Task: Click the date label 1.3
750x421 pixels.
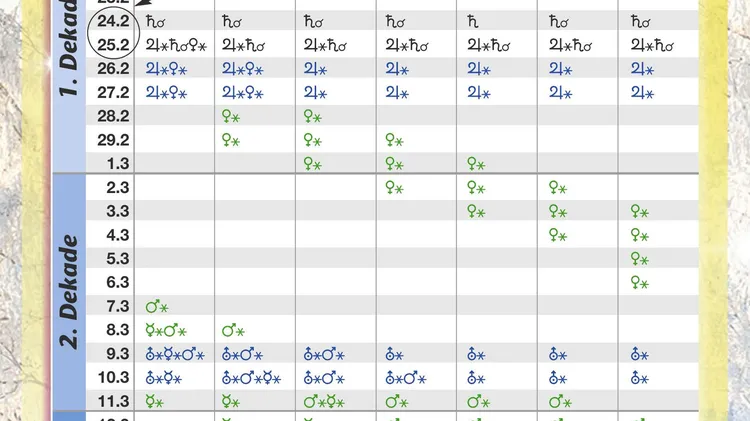Action: [118, 164]
